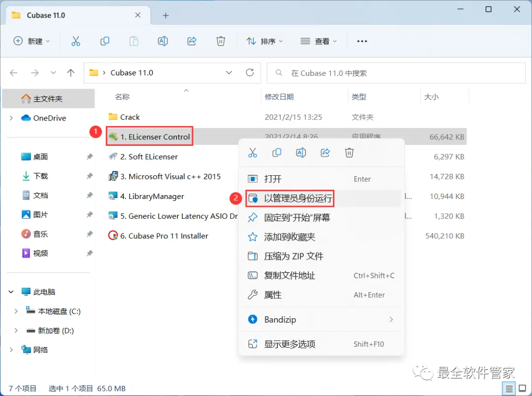Image resolution: width=532 pixels, height=396 pixels.
Task: Click the search box for Cubase 11.0
Action: point(396,73)
